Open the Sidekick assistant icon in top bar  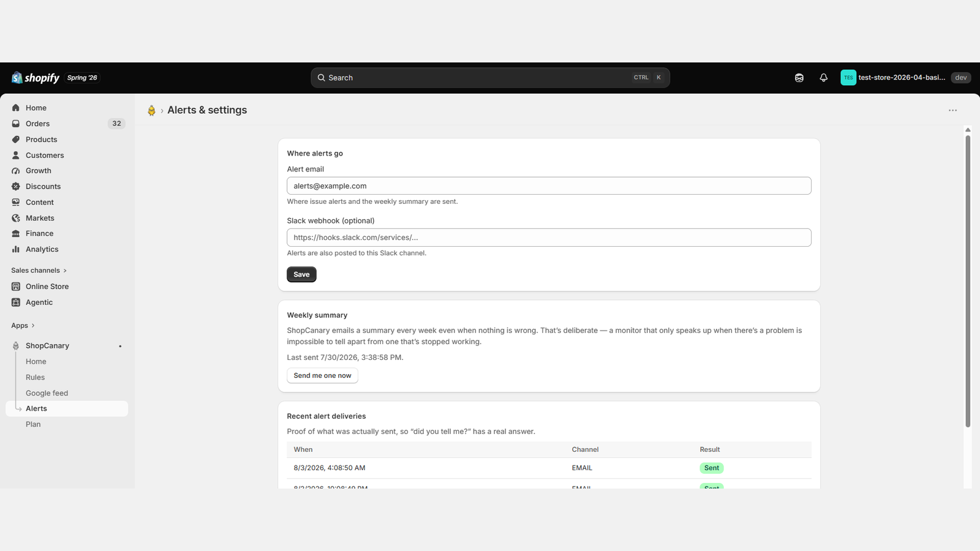coord(799,78)
